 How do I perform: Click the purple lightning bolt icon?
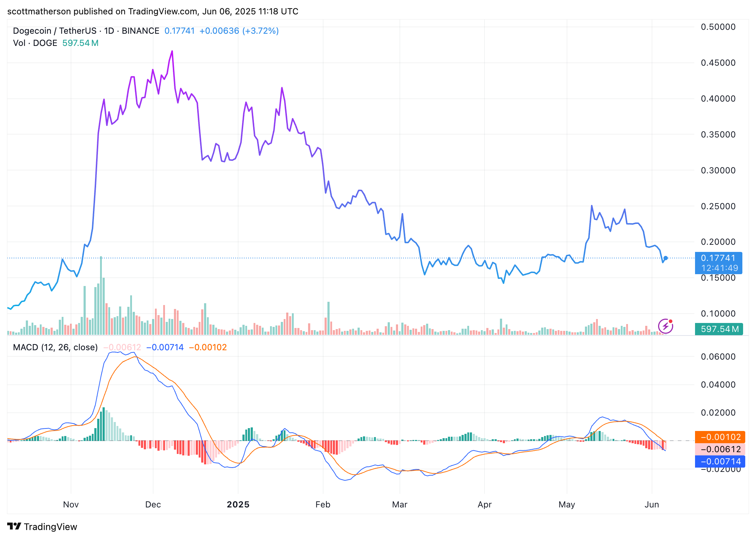coord(665,326)
